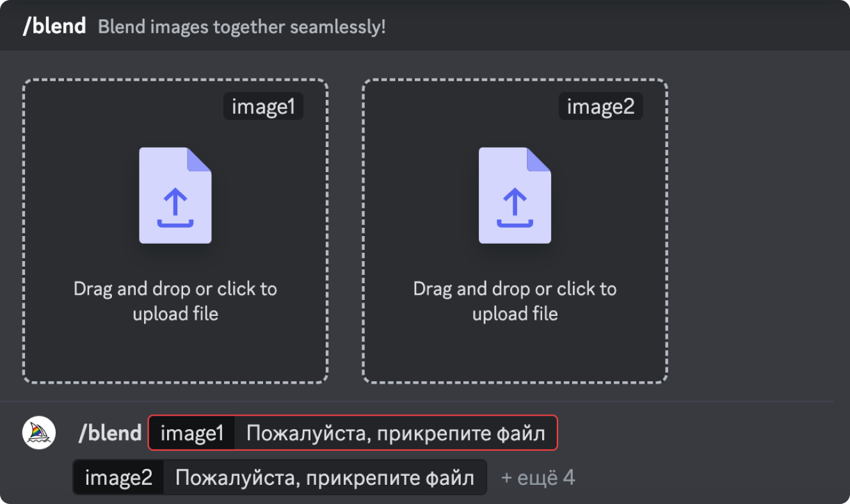This screenshot has height=504, width=850.
Task: Click the Midjourney sailboat avatar
Action: point(39,432)
